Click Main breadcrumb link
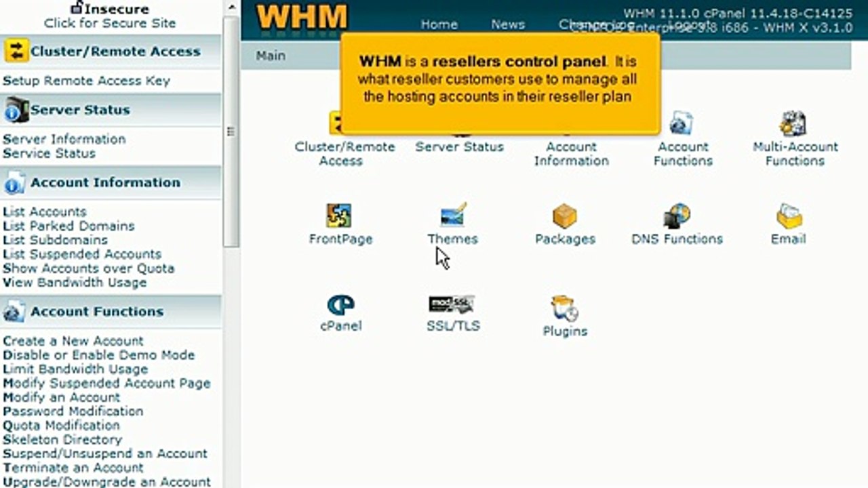 click(x=271, y=56)
